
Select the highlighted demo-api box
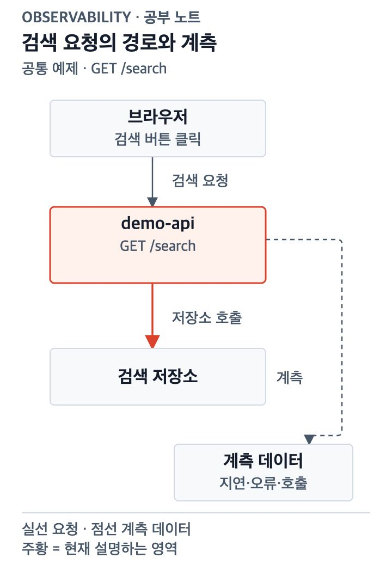click(x=157, y=245)
